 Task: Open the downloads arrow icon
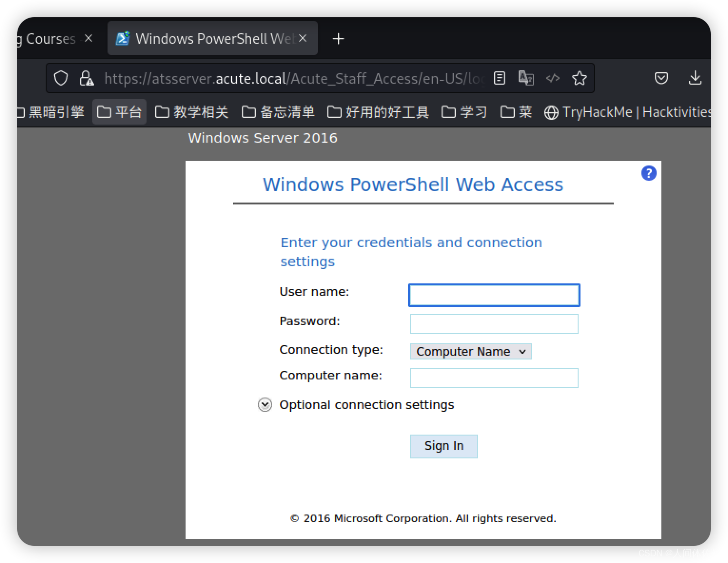[695, 78]
